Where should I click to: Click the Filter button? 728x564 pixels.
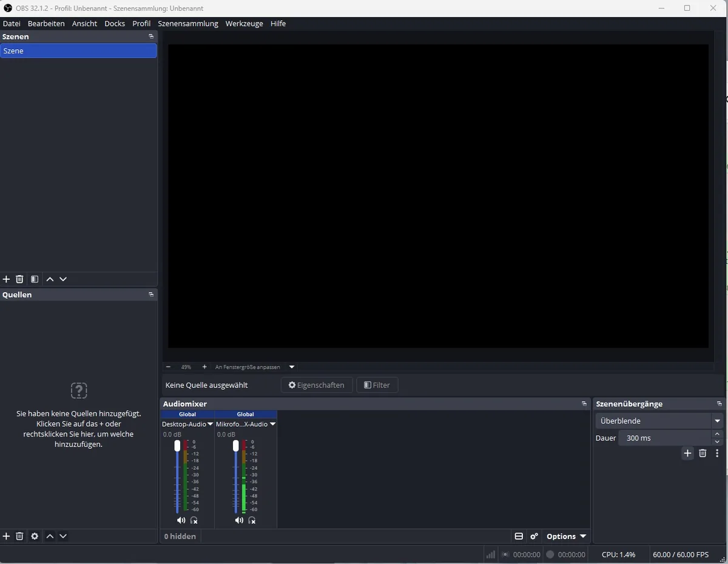377,385
